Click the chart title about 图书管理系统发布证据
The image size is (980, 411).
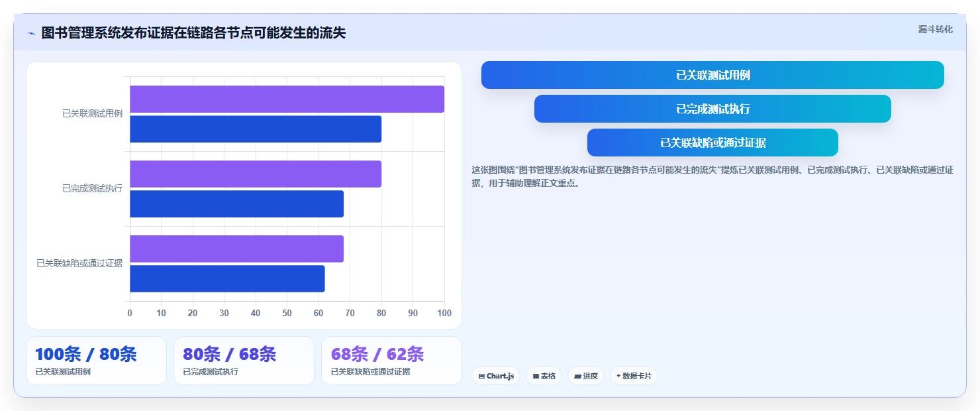coord(193,33)
